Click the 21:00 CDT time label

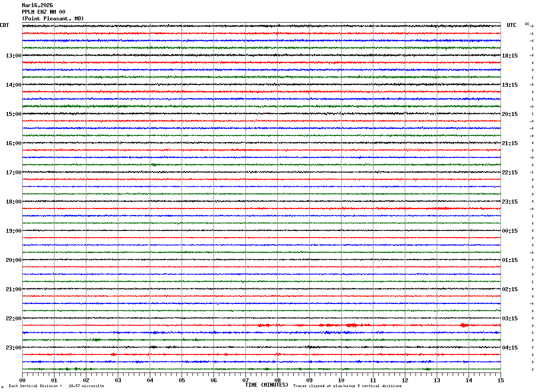tap(13, 289)
